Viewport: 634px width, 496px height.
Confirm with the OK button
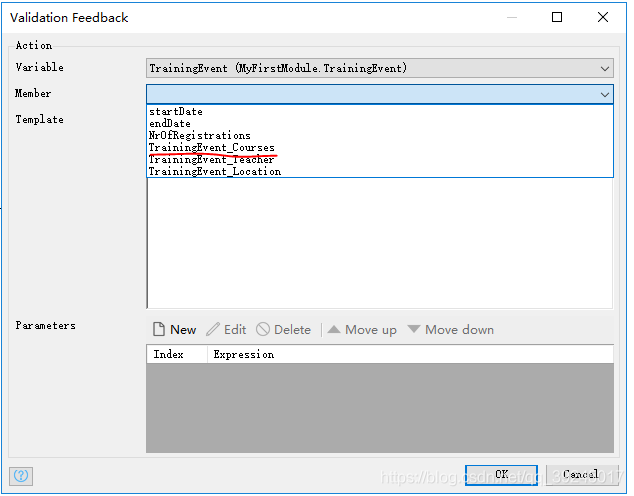[501, 475]
